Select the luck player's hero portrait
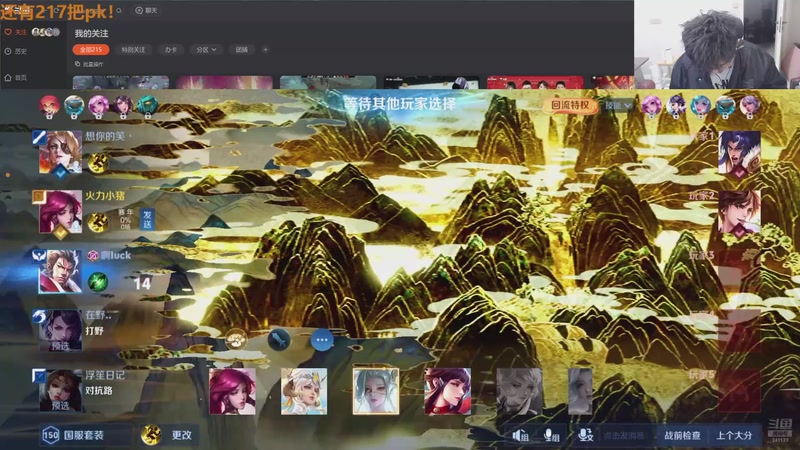800x450 pixels. [60, 271]
